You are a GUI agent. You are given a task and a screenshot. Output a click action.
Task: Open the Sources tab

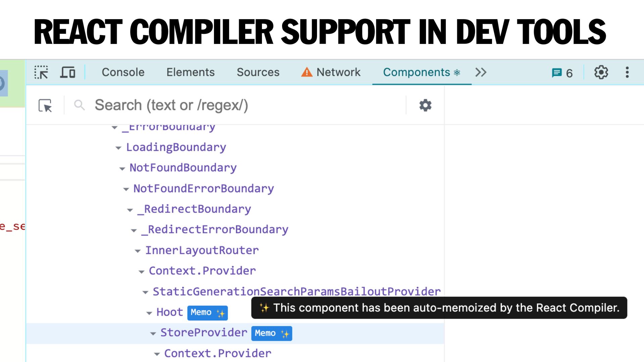pyautogui.click(x=258, y=72)
